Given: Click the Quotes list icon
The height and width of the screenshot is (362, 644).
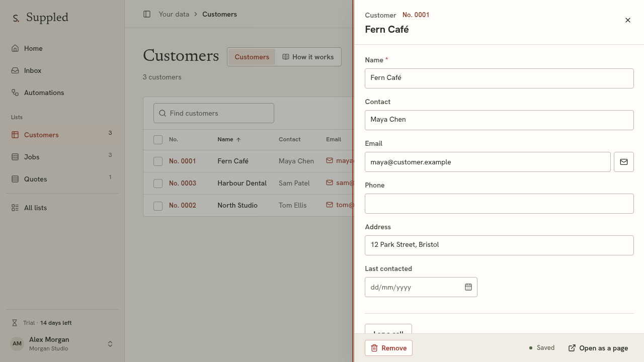Looking at the screenshot, I should 15,179.
